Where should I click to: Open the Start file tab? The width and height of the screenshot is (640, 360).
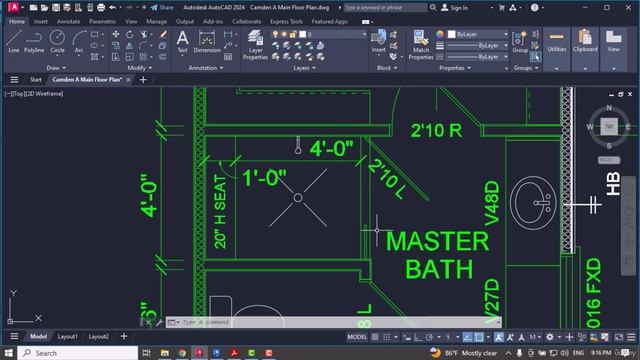(36, 80)
